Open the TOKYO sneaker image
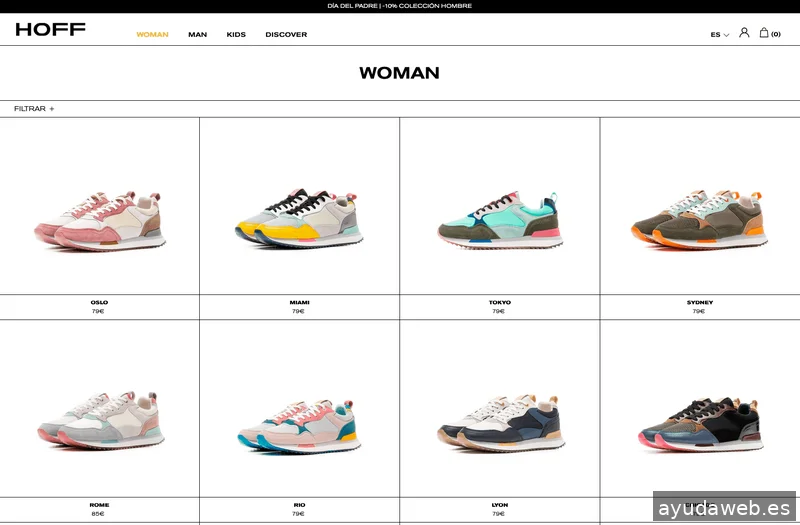Screen dimensions: 800x525 click(x=500, y=220)
